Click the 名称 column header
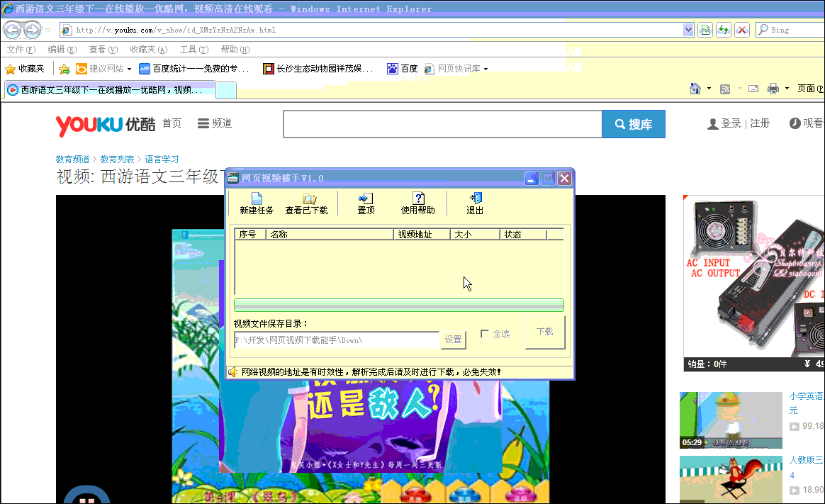The image size is (825, 504). [x=330, y=234]
